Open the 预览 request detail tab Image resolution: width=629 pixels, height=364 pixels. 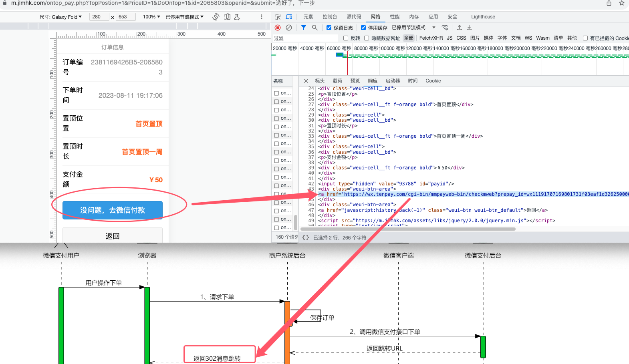[x=355, y=81]
